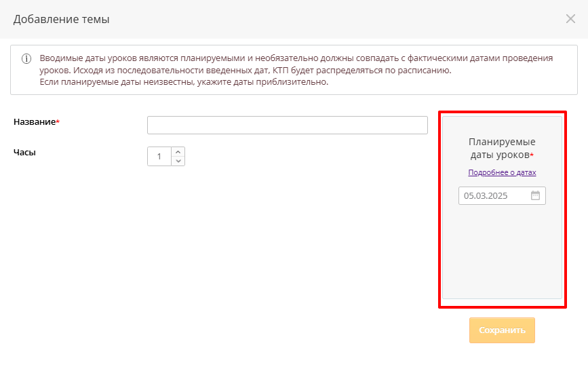Click inside the Часы number box
This screenshot has width=588, height=369.
159,157
